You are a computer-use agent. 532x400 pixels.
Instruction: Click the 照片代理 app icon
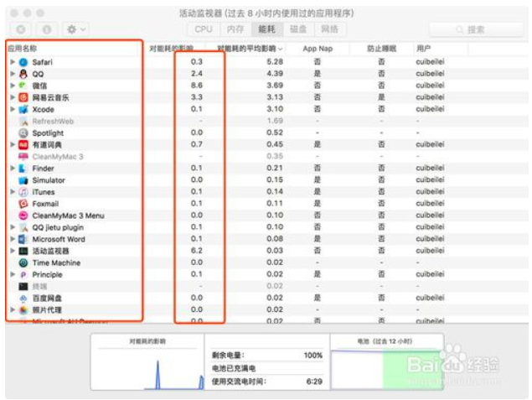click(x=23, y=310)
